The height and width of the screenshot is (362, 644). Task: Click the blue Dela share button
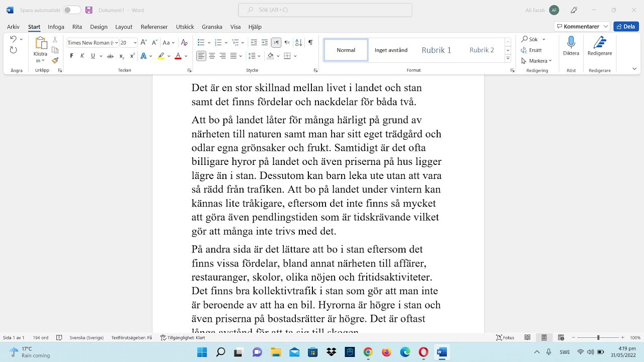point(626,27)
